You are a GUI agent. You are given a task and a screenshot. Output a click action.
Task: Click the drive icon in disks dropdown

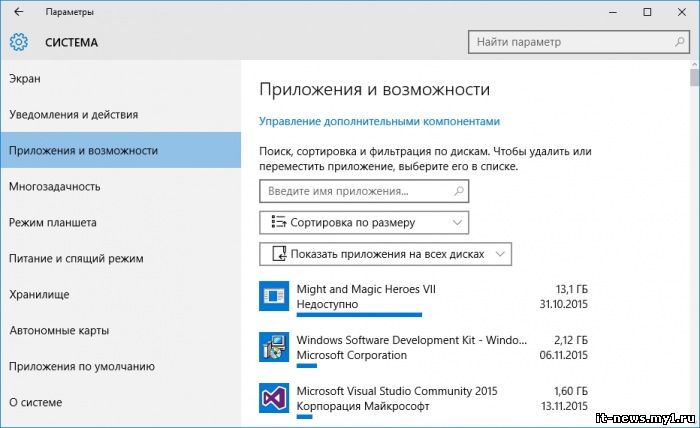pos(279,253)
